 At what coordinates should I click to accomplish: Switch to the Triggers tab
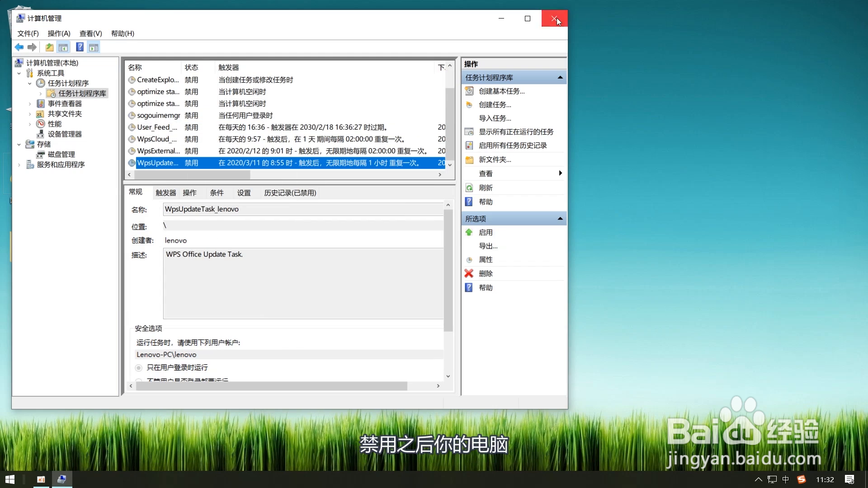pyautogui.click(x=165, y=193)
